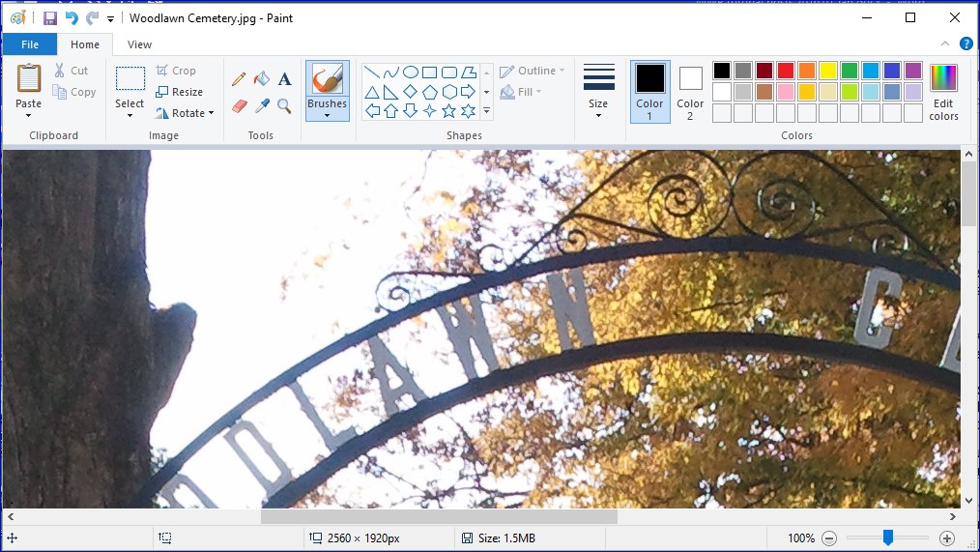Click the rectangular Select tool icon

130,79
